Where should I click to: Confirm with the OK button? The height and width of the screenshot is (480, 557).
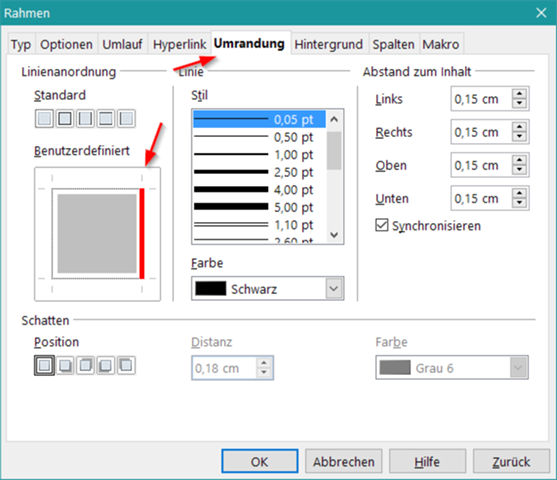coord(260,462)
